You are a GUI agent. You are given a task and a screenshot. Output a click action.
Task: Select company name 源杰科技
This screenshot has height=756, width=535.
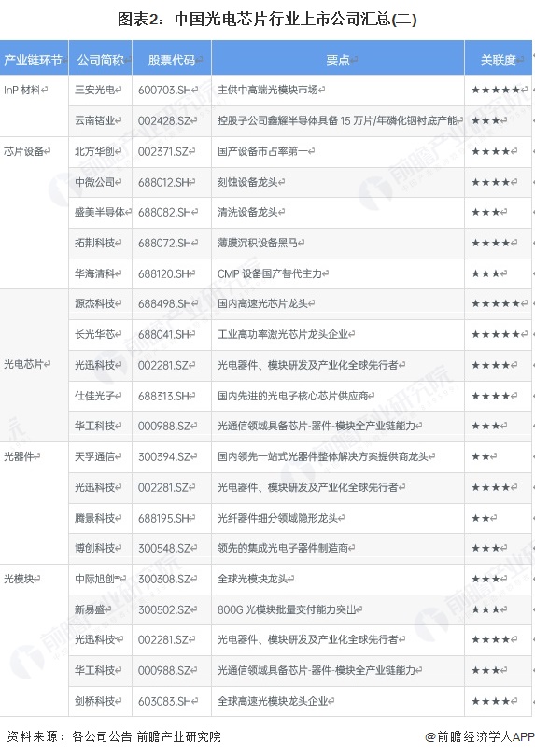pyautogui.click(x=94, y=303)
